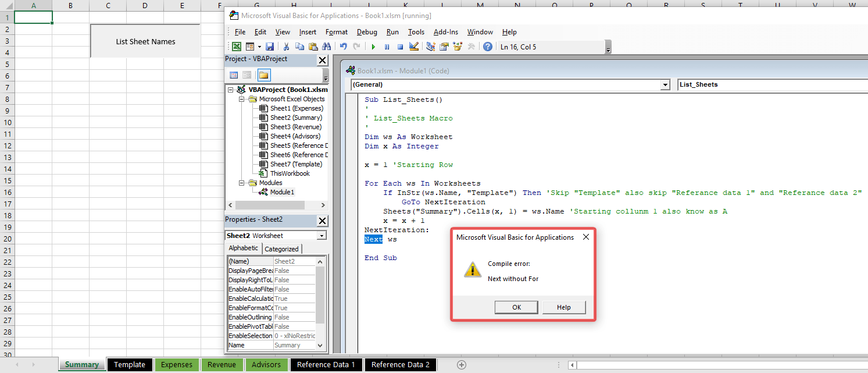868x373 pixels.
Task: Switch to the Alphabetic properties tab
Action: tap(243, 248)
